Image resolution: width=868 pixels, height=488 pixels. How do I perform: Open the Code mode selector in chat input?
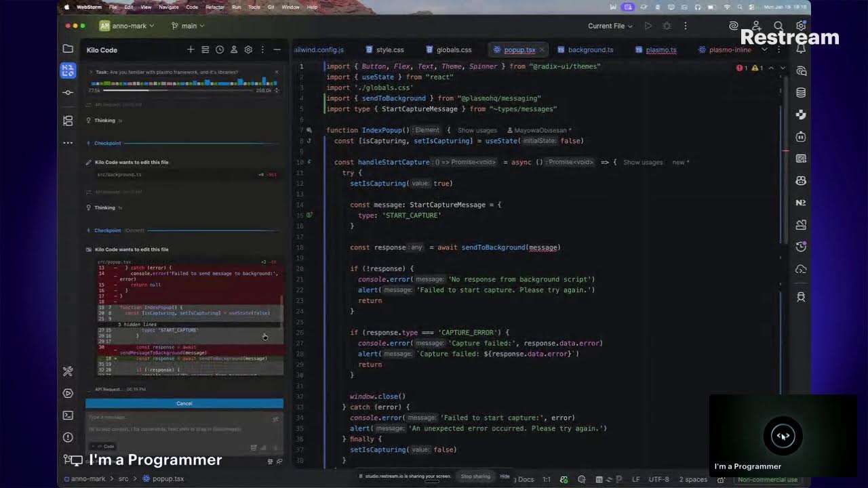tap(104, 446)
